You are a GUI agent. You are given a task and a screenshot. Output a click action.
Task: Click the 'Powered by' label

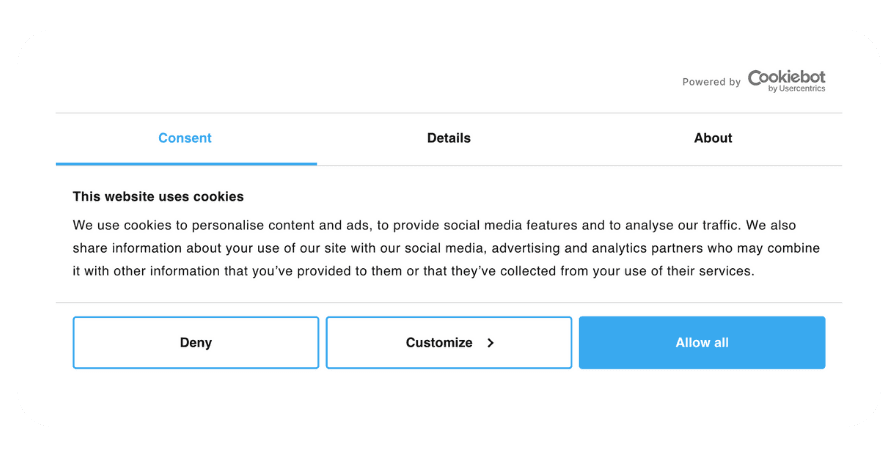pyautogui.click(x=711, y=82)
